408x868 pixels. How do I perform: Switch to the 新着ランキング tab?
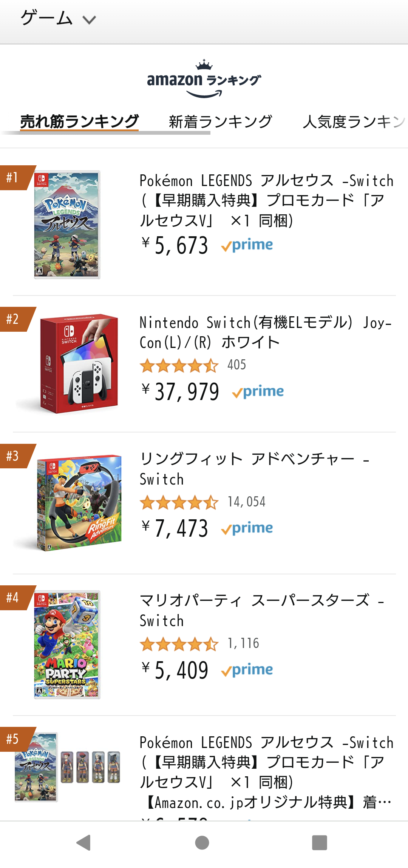(220, 122)
